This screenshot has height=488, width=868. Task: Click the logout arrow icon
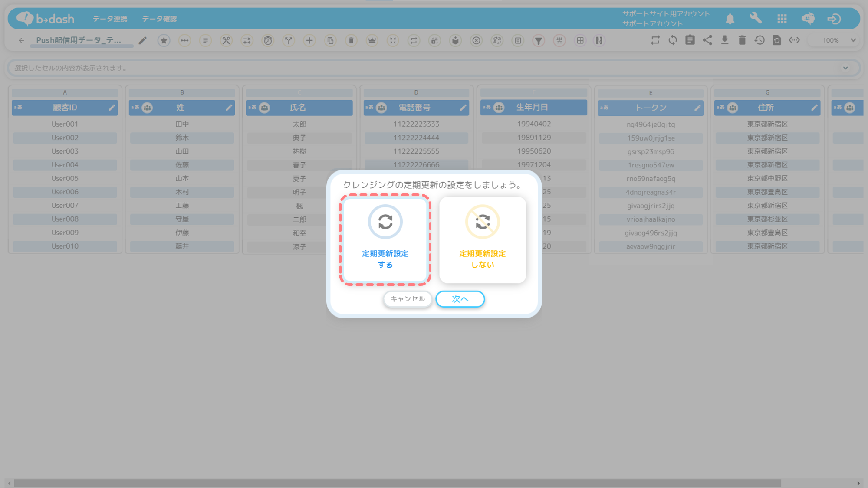(834, 19)
